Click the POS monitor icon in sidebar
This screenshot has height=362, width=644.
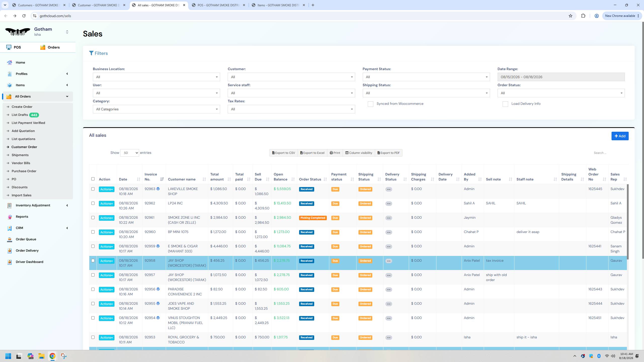click(x=9, y=47)
